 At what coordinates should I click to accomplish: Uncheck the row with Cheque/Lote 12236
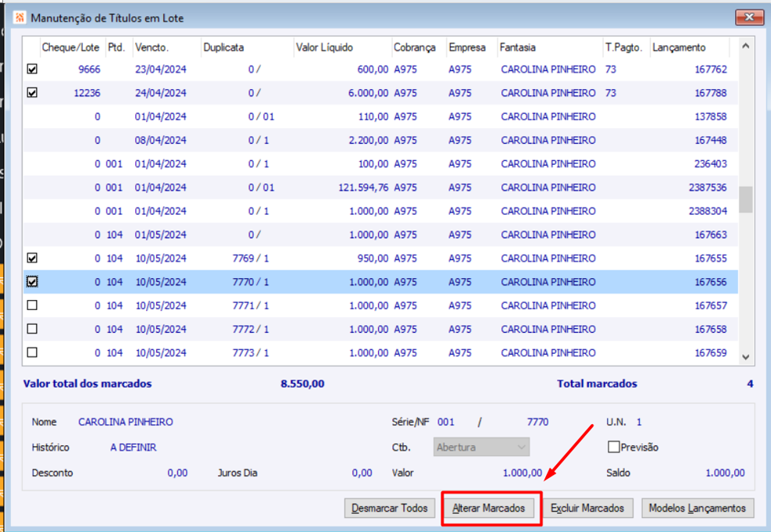tap(32, 92)
